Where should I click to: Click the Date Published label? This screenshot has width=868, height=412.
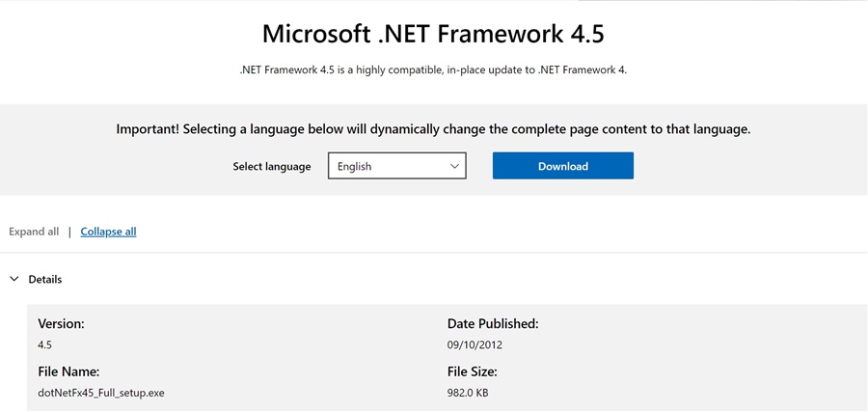click(x=492, y=324)
